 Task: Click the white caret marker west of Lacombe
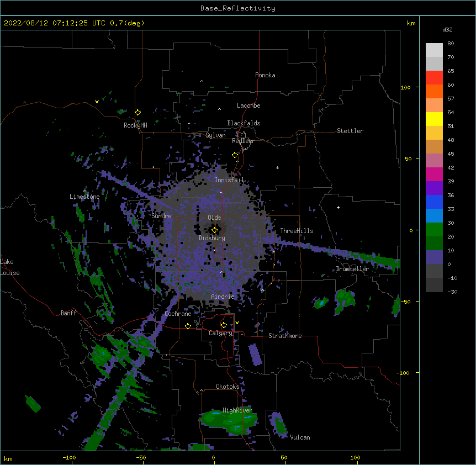click(219, 109)
